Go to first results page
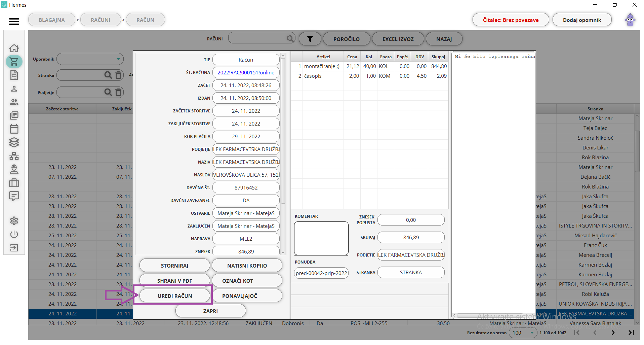Viewport: 644px width, 345px height. point(577,333)
